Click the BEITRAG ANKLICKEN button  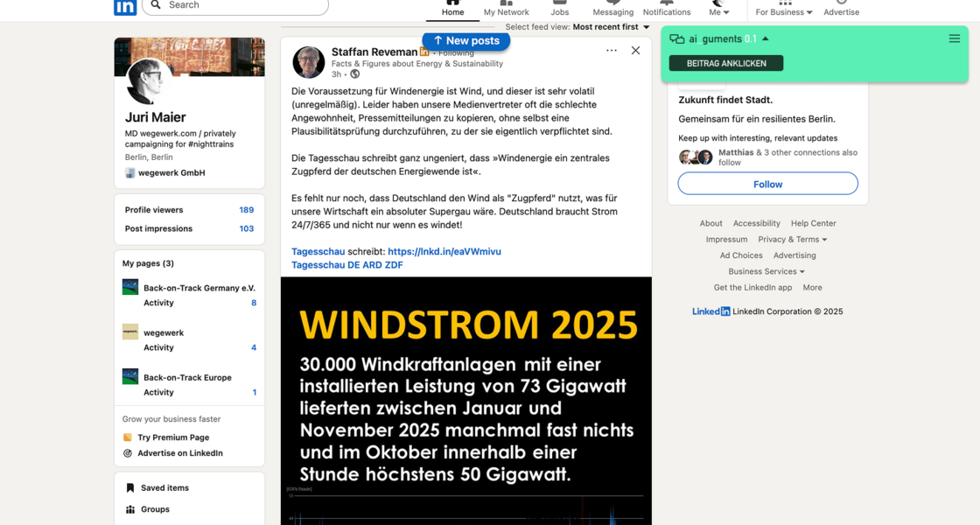[726, 63]
